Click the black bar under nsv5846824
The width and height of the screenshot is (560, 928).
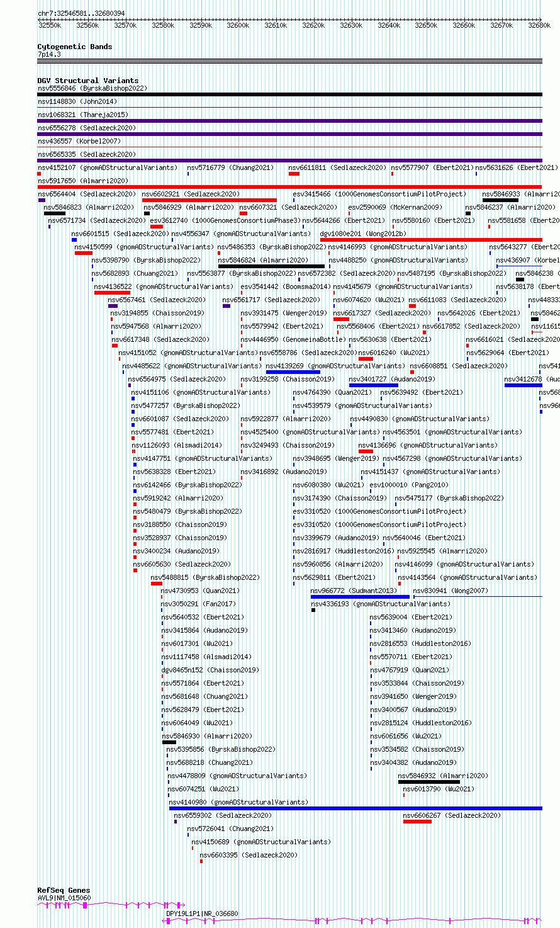(271, 266)
